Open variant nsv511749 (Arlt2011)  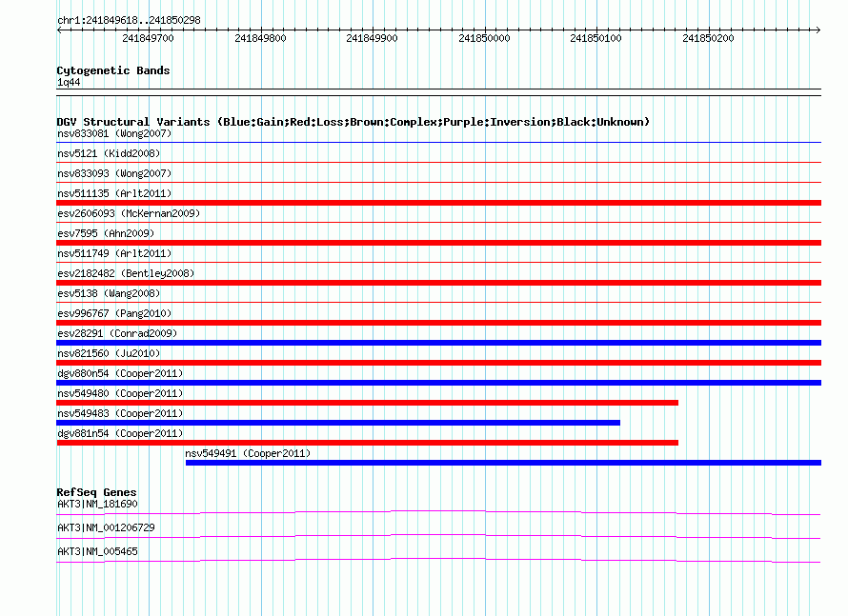coord(114,253)
